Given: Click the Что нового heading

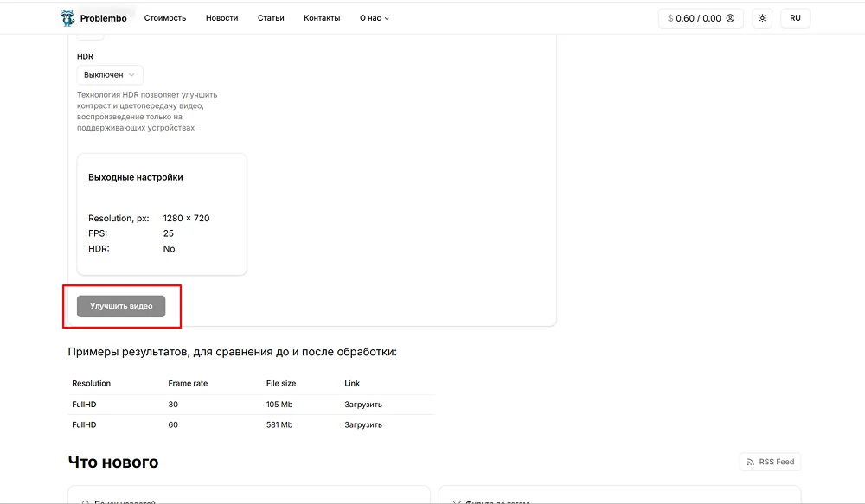Looking at the screenshot, I should point(113,463).
